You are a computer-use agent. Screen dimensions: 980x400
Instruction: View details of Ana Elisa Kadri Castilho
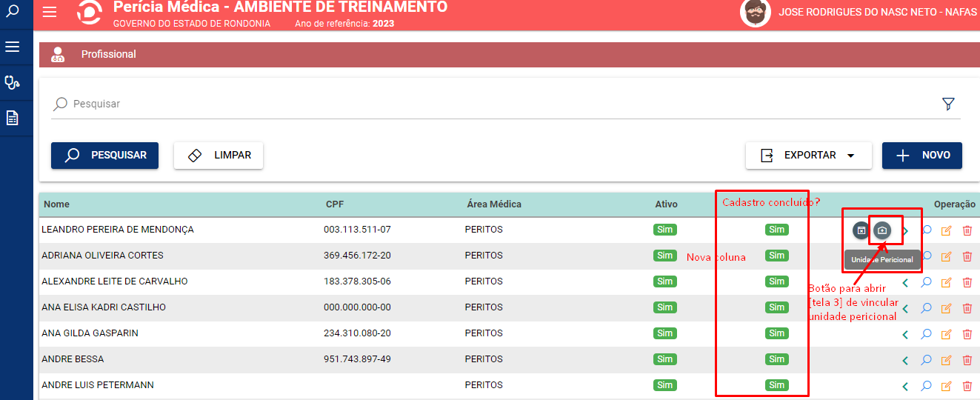pyautogui.click(x=926, y=308)
